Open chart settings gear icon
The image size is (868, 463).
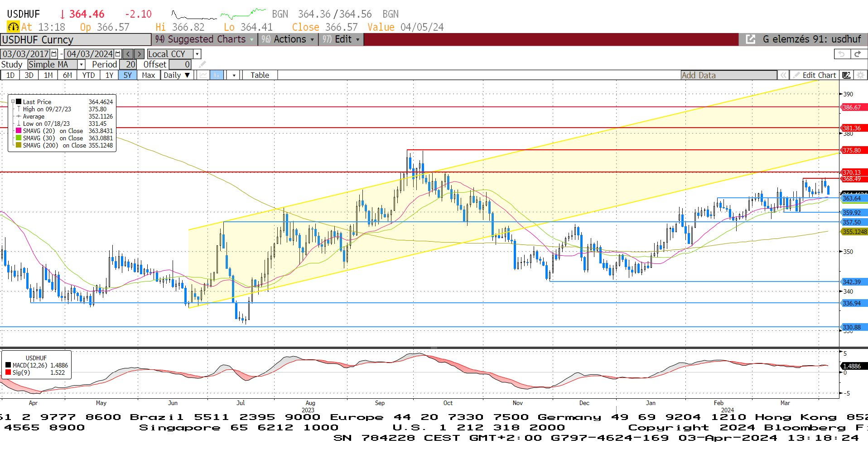[x=860, y=75]
